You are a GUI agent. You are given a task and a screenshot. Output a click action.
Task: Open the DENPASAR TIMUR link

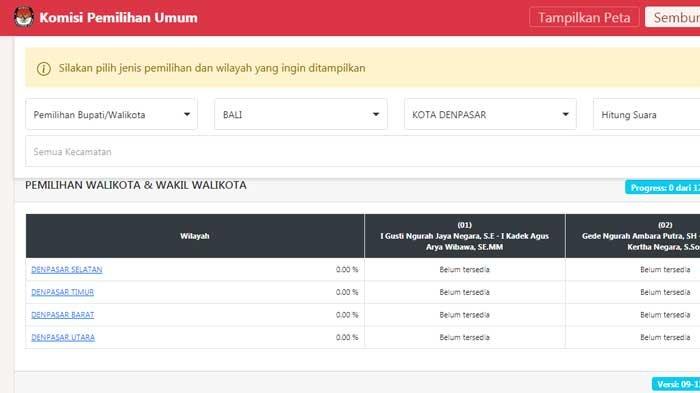point(62,292)
